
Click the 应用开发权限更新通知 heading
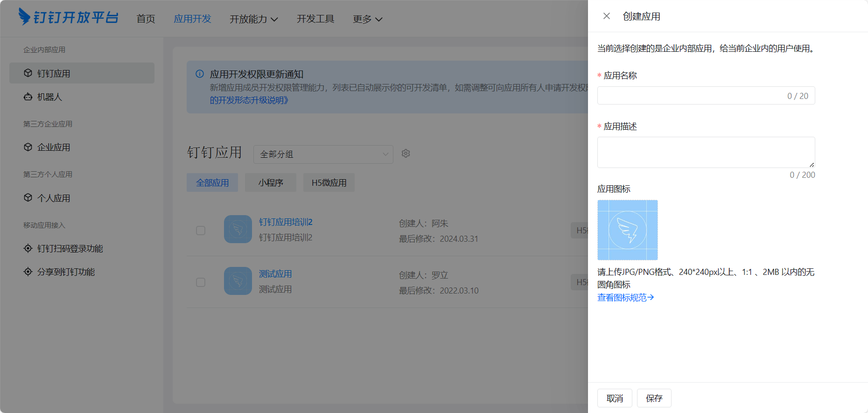point(257,74)
